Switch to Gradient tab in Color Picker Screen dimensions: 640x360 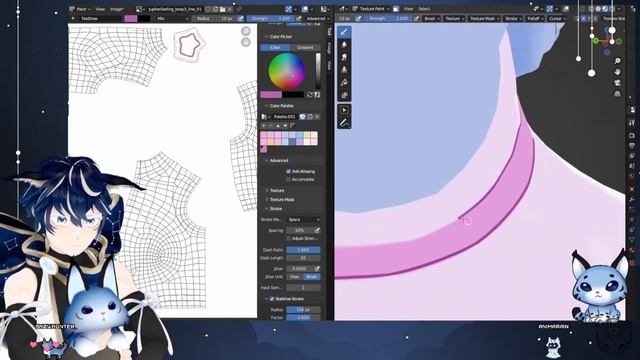tap(305, 47)
